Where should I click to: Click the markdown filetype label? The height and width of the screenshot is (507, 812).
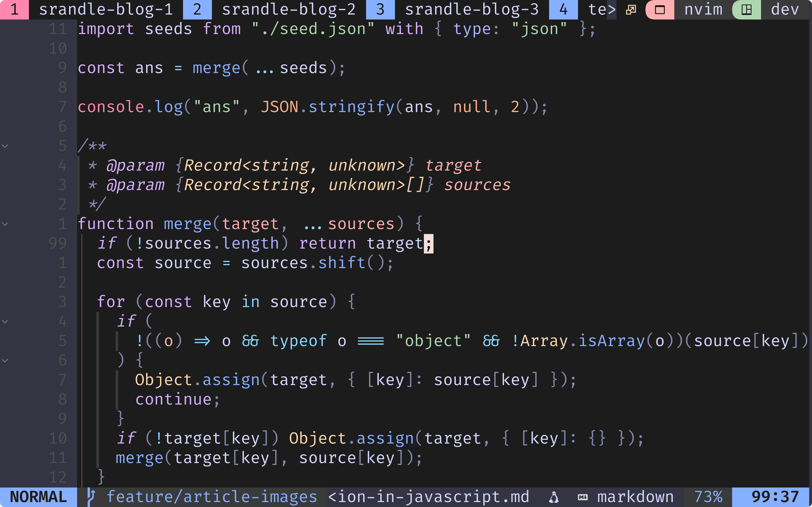tap(635, 497)
